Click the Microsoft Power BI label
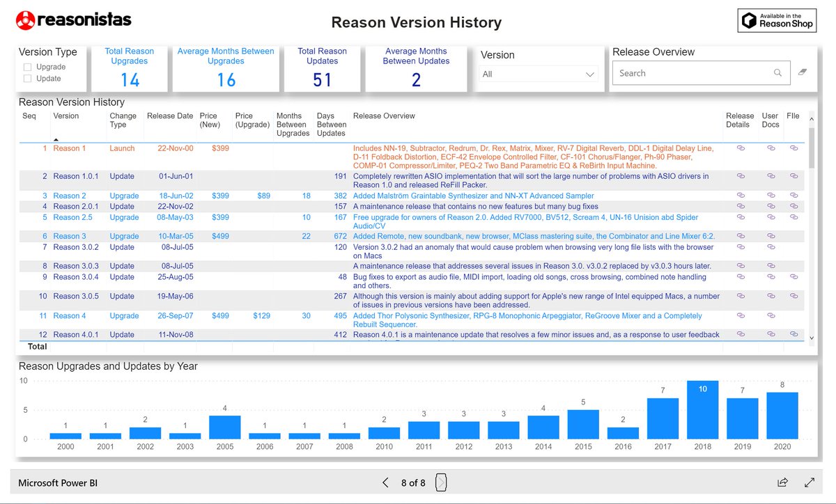 pyautogui.click(x=58, y=483)
